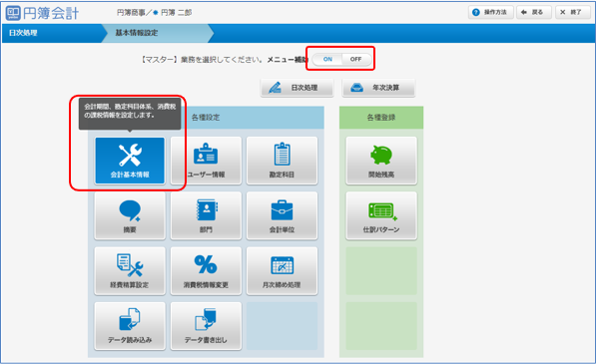Switch to the 日次処理 menu button
Screen dimensions: 596x364
(297, 88)
